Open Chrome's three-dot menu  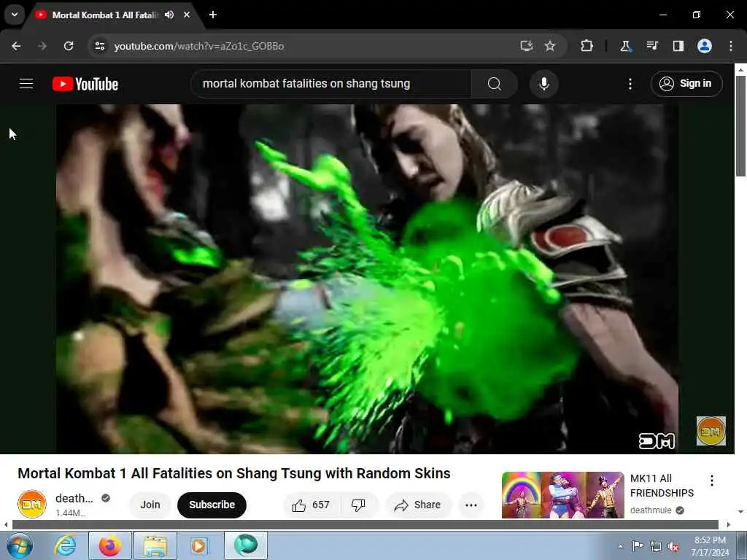click(731, 46)
